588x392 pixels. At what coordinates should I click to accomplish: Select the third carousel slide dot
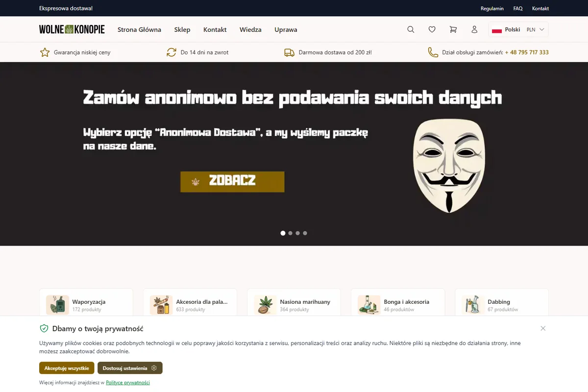click(x=297, y=233)
